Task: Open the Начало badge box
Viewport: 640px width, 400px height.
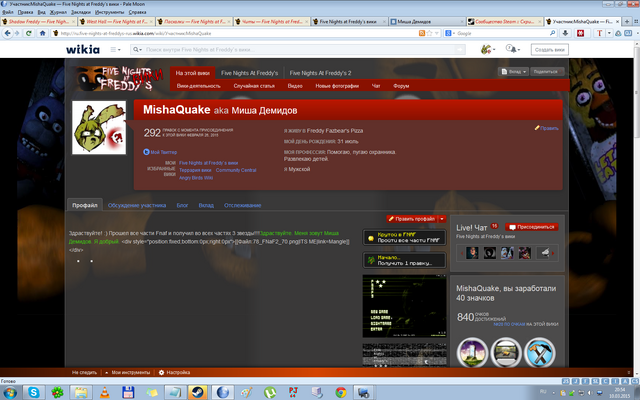Action: pyautogui.click(x=404, y=260)
